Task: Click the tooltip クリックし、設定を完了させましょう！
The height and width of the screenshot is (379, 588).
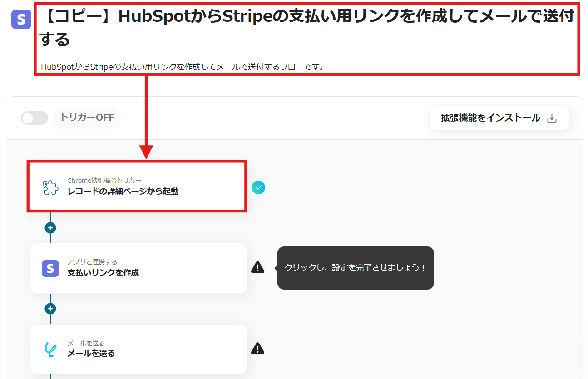Action: 356,268
